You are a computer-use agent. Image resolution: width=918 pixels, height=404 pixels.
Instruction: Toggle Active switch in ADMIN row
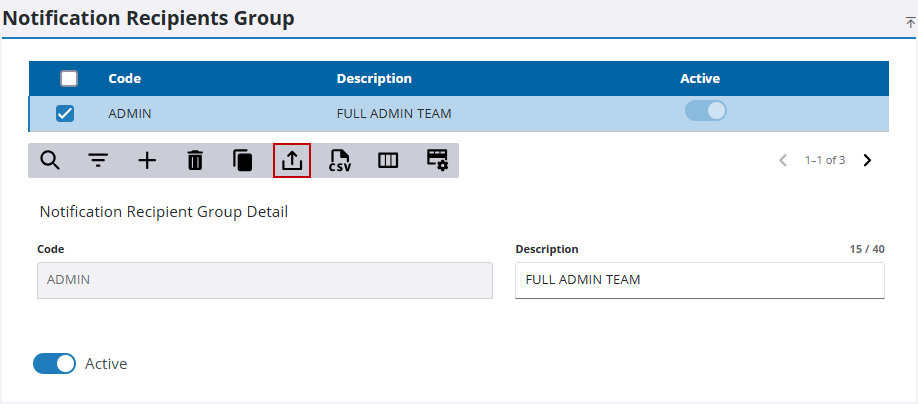705,111
